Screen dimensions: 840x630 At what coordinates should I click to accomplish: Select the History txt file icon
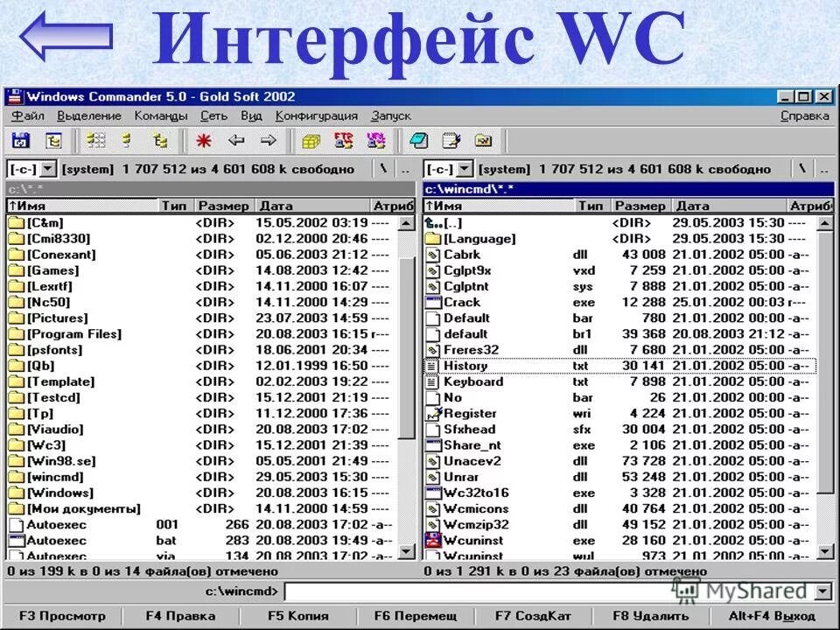pos(431,366)
